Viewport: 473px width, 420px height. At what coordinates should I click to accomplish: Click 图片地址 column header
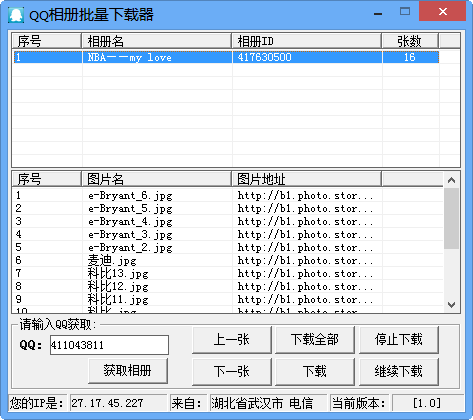306,179
